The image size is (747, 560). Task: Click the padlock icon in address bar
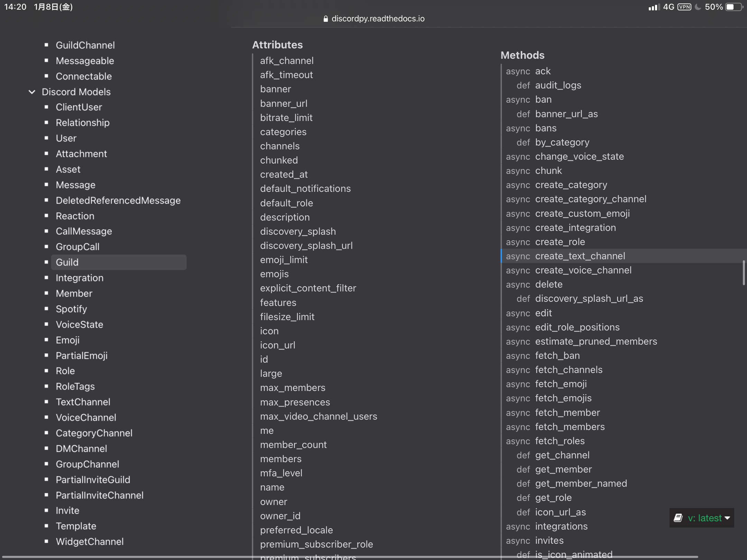tap(325, 19)
